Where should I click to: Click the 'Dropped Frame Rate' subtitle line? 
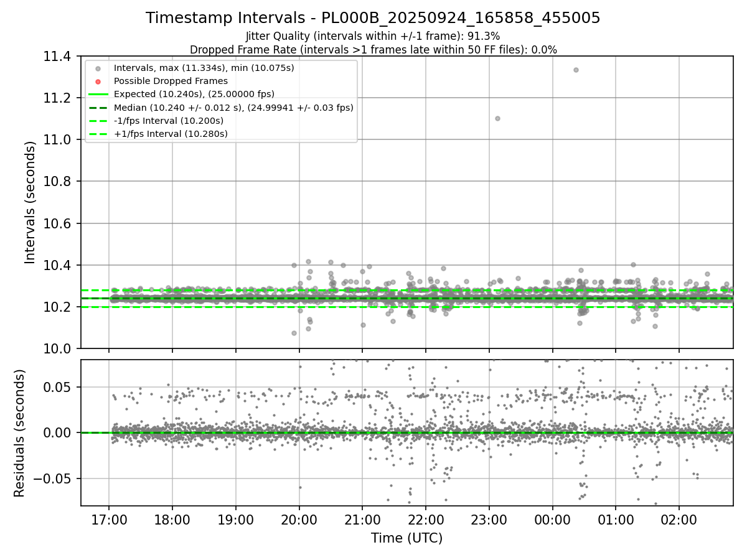pyautogui.click(x=373, y=49)
